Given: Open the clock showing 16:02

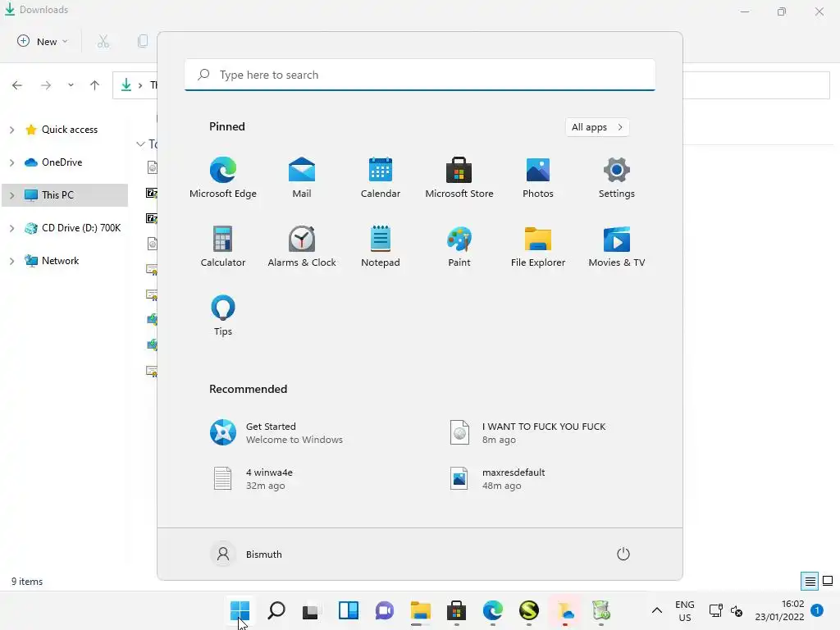Looking at the screenshot, I should [x=779, y=610].
